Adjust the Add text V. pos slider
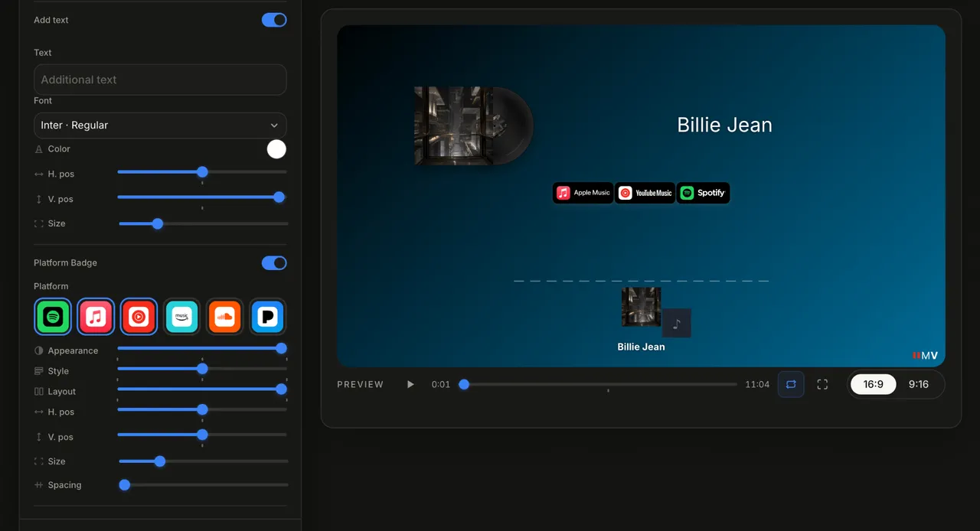Viewport: 980px width, 531px height. pyautogui.click(x=202, y=197)
